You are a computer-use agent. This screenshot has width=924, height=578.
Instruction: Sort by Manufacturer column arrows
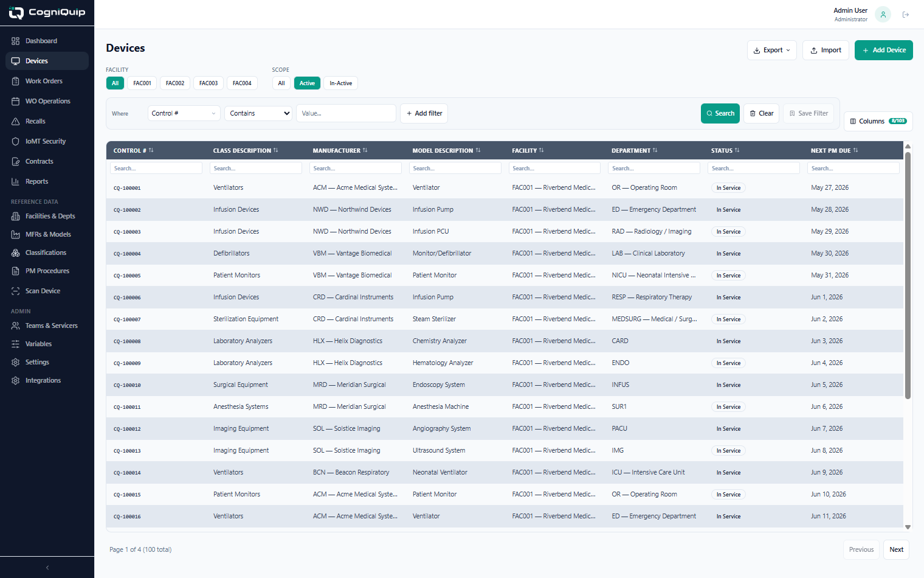[x=365, y=150]
